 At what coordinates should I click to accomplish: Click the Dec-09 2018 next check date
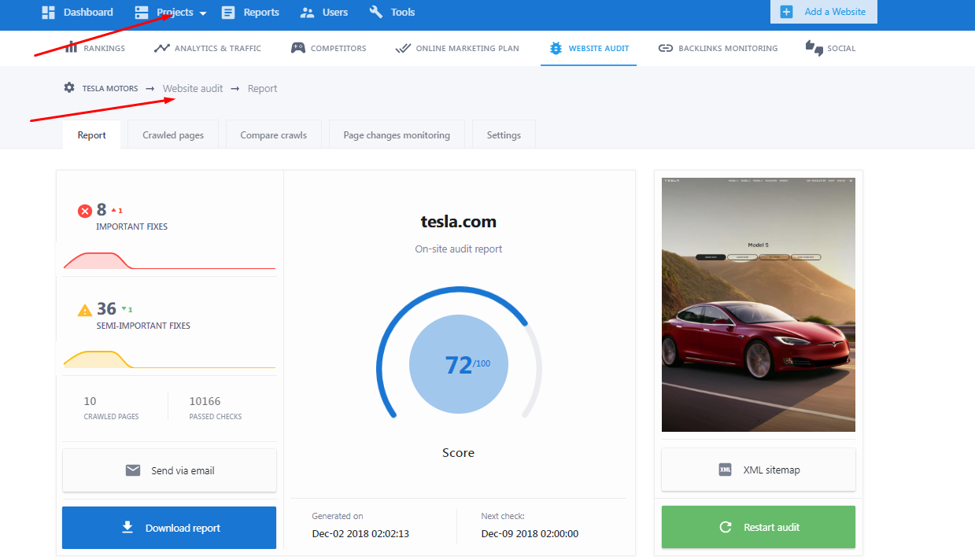pyautogui.click(x=530, y=533)
